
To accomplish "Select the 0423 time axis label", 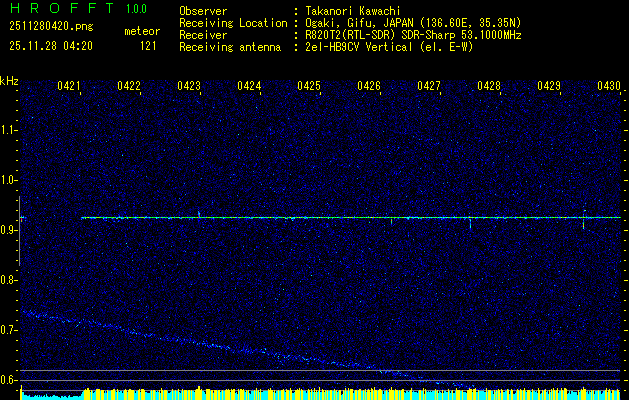I will click(x=189, y=87).
